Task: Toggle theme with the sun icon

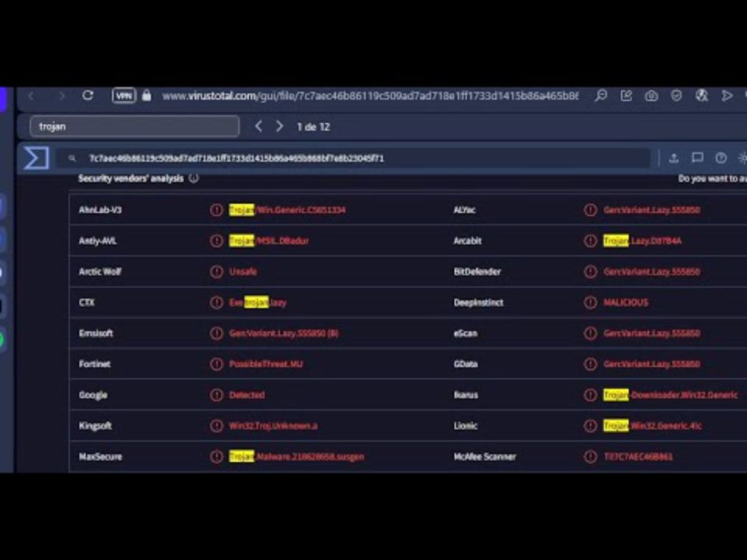Action: (743, 158)
